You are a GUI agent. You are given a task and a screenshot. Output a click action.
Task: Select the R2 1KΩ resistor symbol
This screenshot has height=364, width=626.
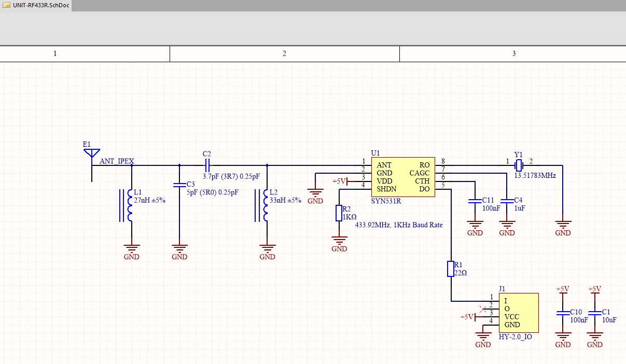pos(339,213)
